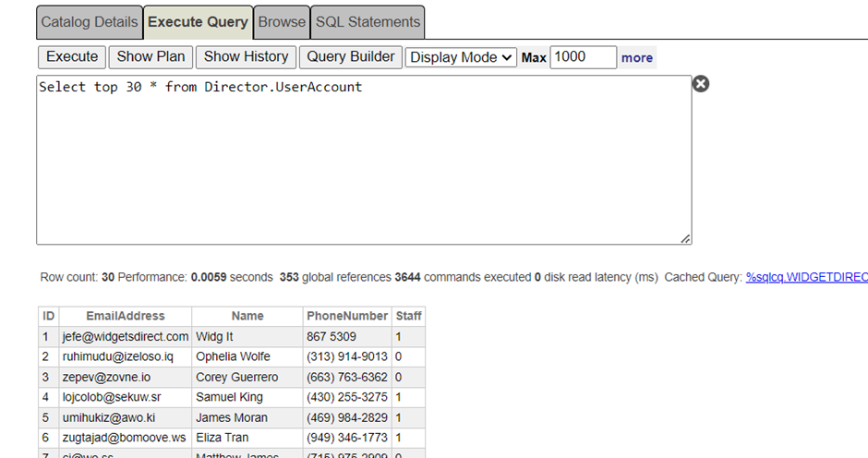This screenshot has width=868, height=458.
Task: Click the Staff column header
Action: click(x=408, y=316)
